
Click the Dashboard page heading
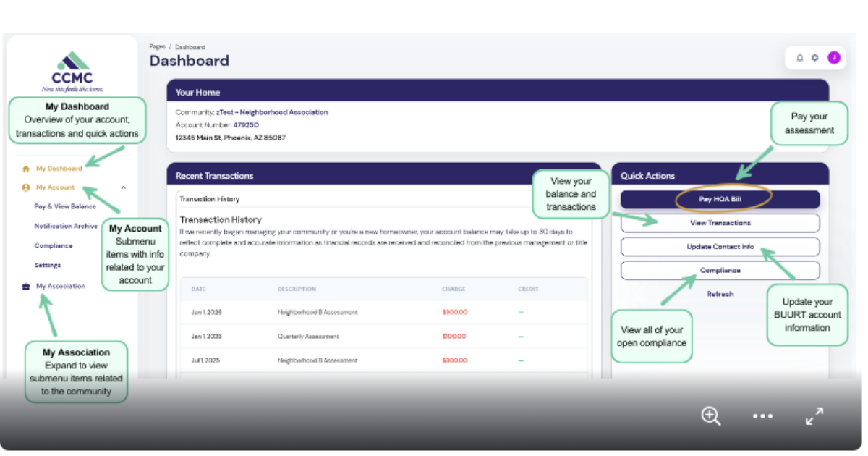point(190,61)
